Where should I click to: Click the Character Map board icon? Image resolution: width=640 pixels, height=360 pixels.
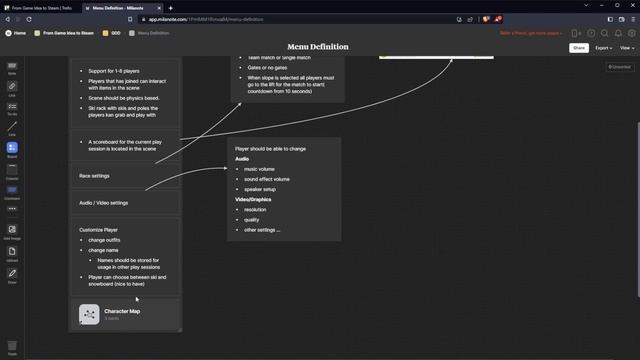(89, 314)
